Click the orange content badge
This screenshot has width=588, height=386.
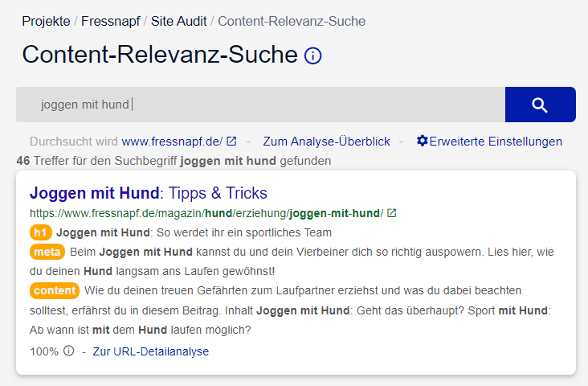(55, 290)
